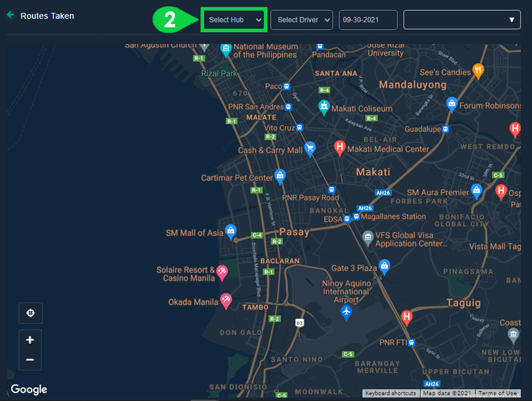The height and width of the screenshot is (401, 532).
Task: Recenter the map with the crosshair button
Action: click(x=31, y=313)
